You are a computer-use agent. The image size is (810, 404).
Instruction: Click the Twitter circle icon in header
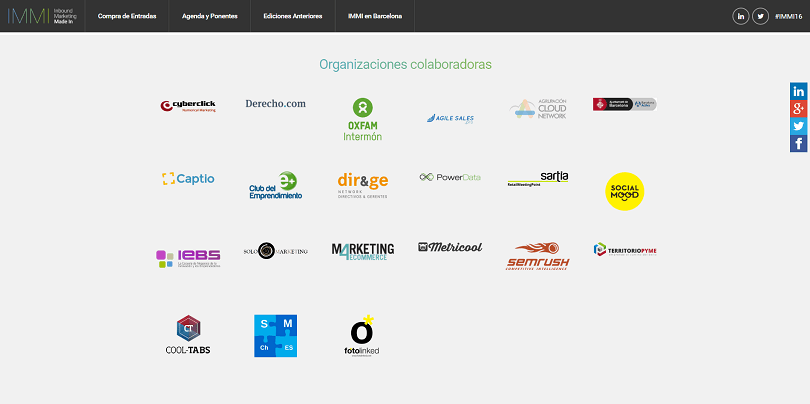(760, 16)
